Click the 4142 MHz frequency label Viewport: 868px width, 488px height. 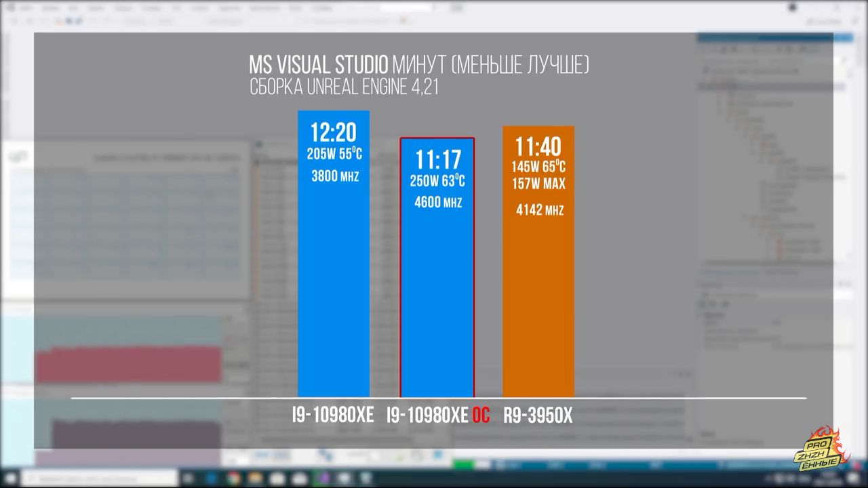click(540, 210)
